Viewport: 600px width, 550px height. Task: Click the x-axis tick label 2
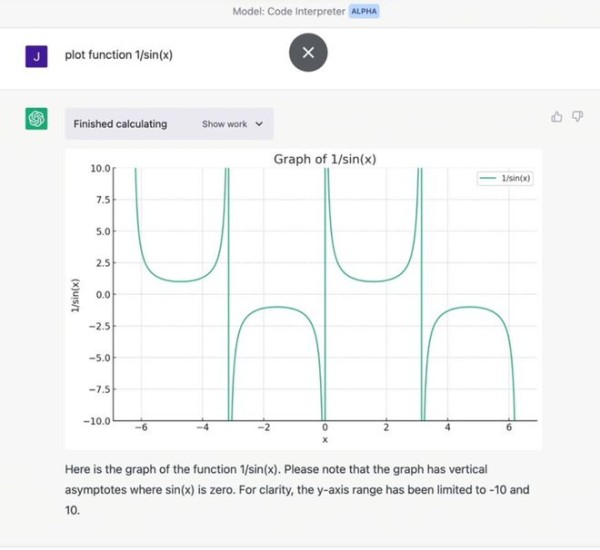(x=386, y=428)
